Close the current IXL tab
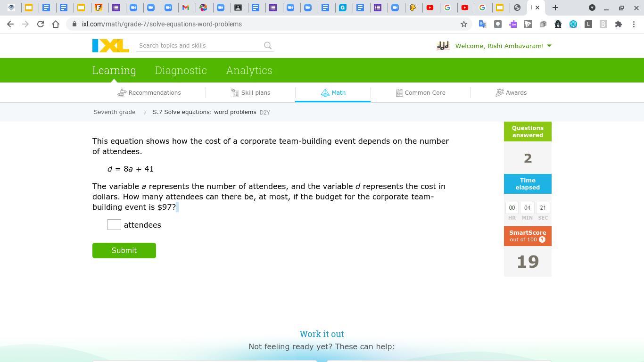 click(537, 8)
